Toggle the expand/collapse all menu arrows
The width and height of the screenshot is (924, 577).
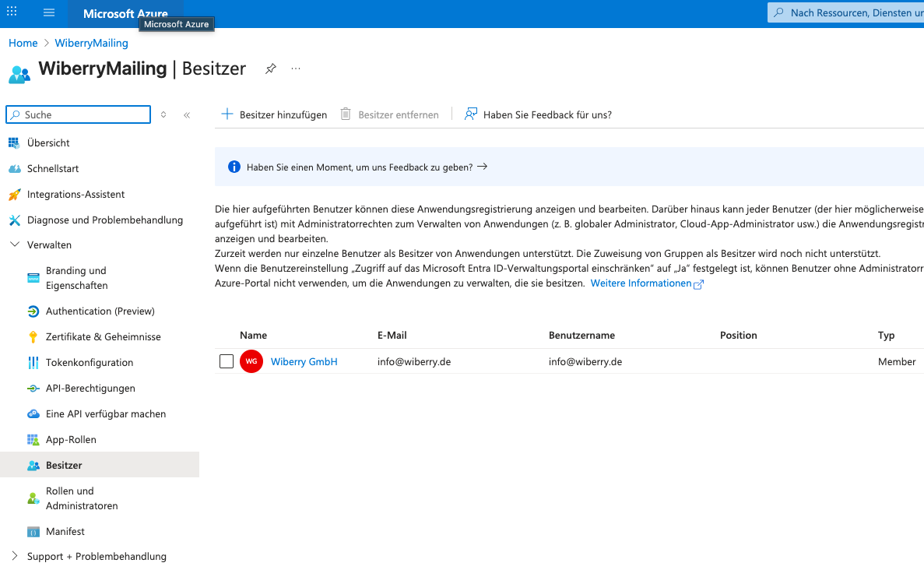point(163,114)
